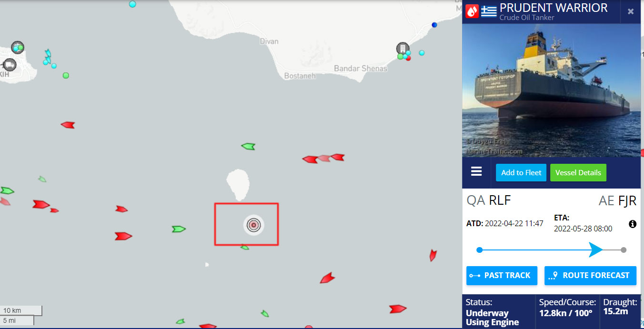Click the AE FJR destination port

pyautogui.click(x=617, y=201)
